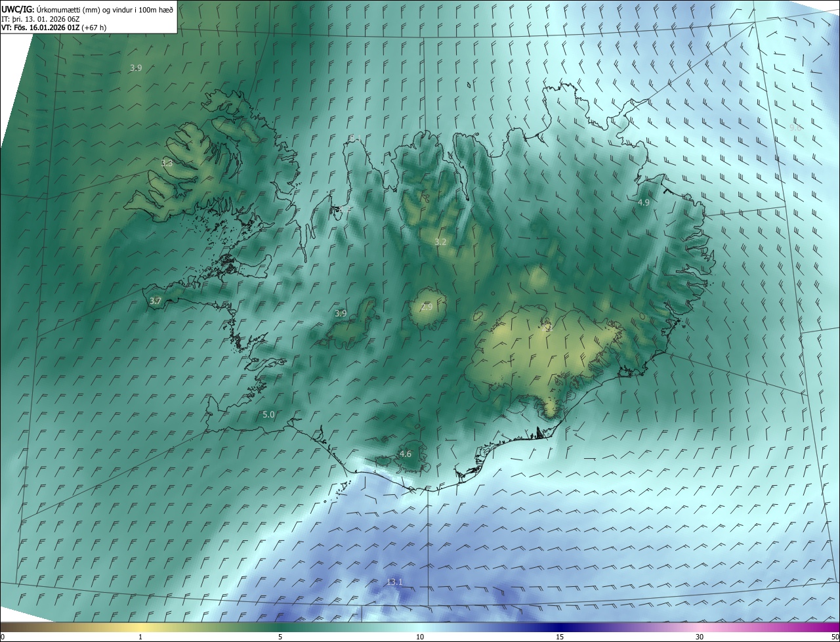Pick the dark green legend color near 5 mm
The width and height of the screenshot is (840, 642).
click(x=280, y=628)
